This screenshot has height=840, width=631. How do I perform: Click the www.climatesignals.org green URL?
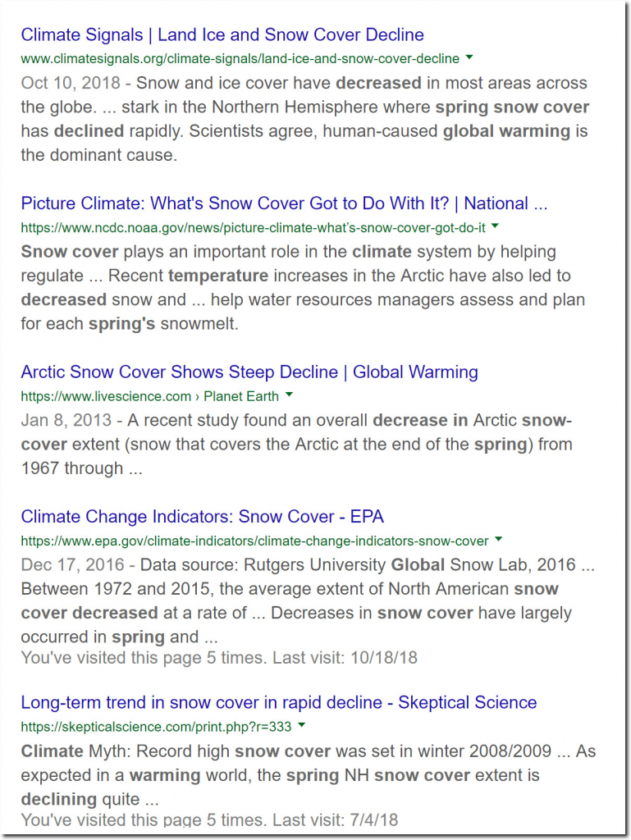coord(240,59)
